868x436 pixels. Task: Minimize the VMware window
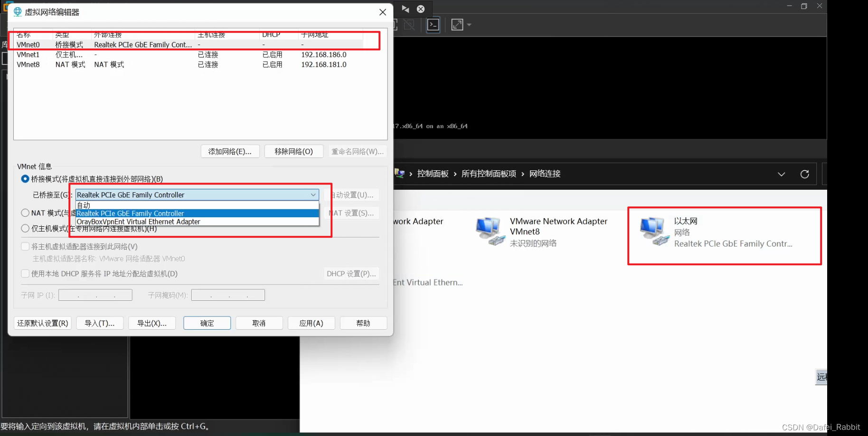(x=789, y=6)
